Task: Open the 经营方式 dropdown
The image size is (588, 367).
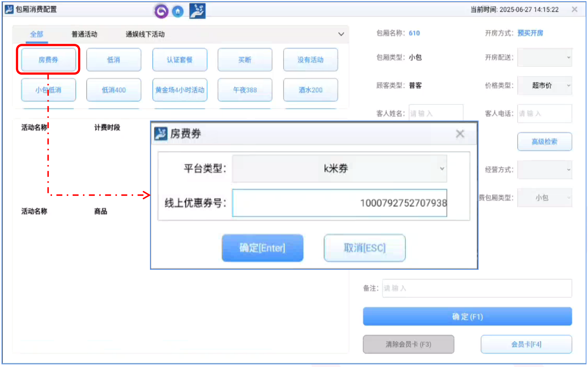Action: (545, 170)
